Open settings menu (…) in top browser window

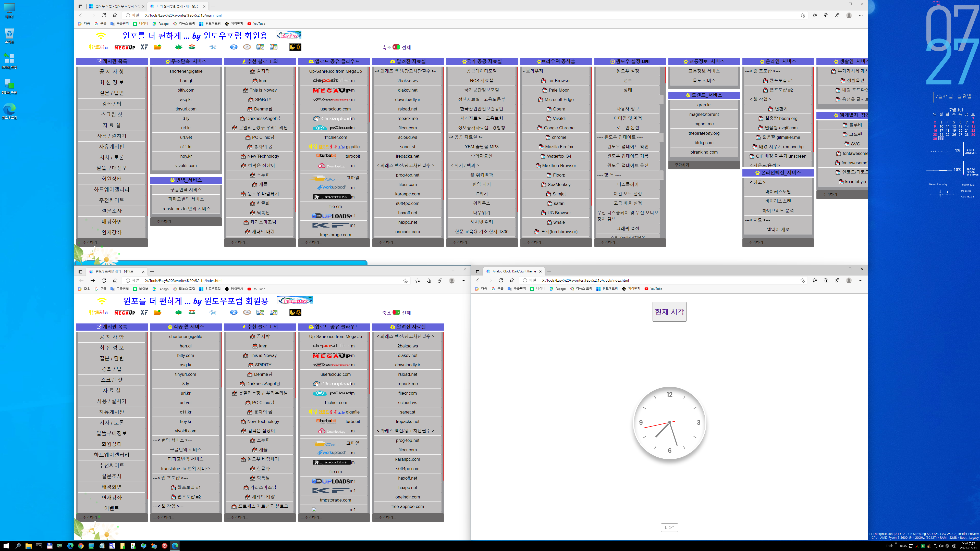pos(861,15)
